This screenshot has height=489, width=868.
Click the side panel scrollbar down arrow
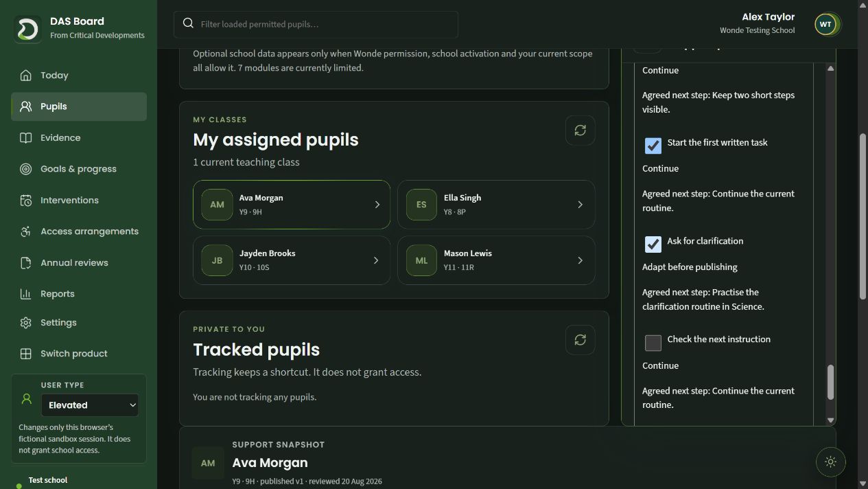[830, 420]
